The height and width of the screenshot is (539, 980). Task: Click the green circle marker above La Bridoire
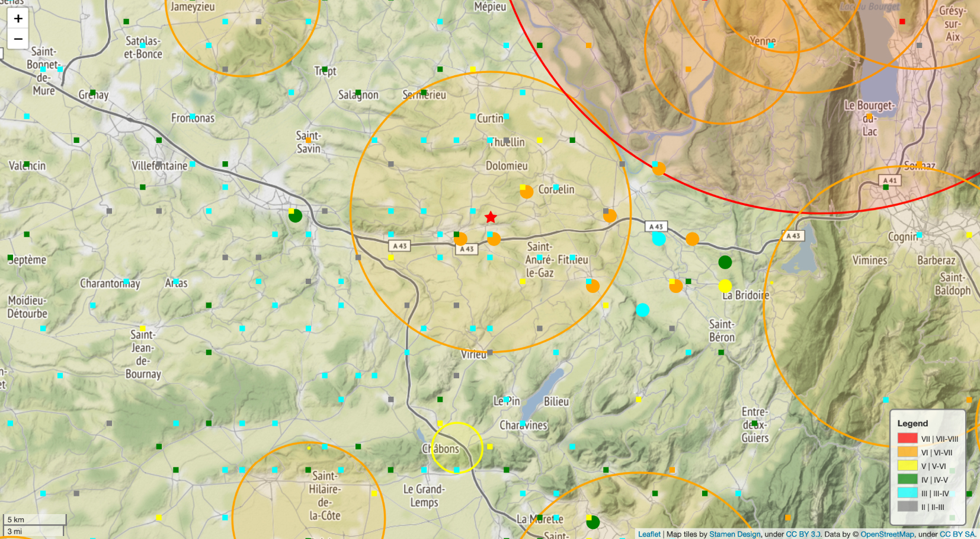725,262
